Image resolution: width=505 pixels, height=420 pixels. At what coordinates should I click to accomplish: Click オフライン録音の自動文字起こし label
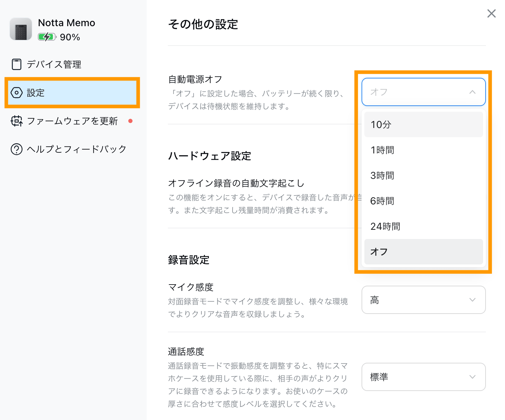[236, 183]
